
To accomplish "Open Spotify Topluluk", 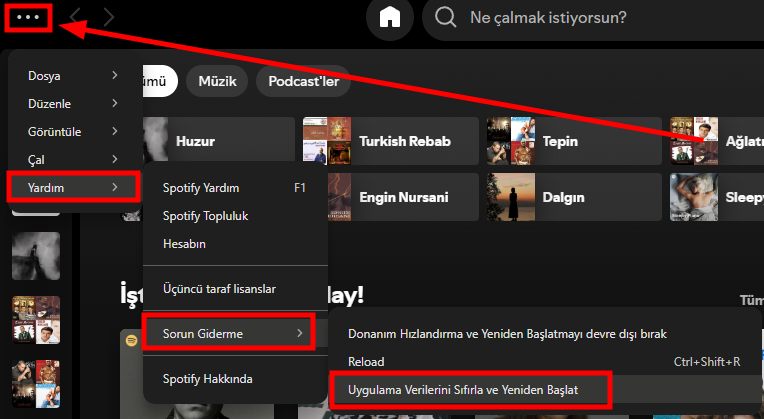I will (235, 216).
